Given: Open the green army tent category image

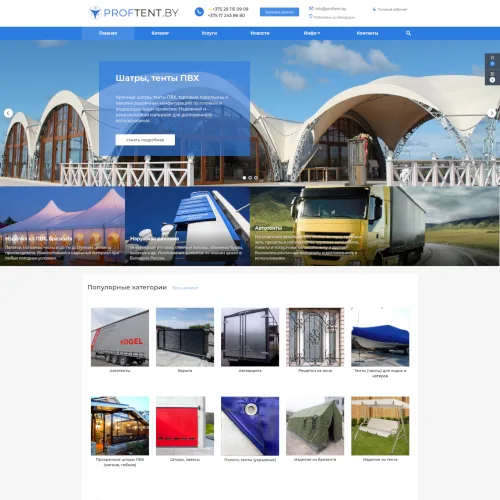Looking at the screenshot, I should (x=315, y=426).
